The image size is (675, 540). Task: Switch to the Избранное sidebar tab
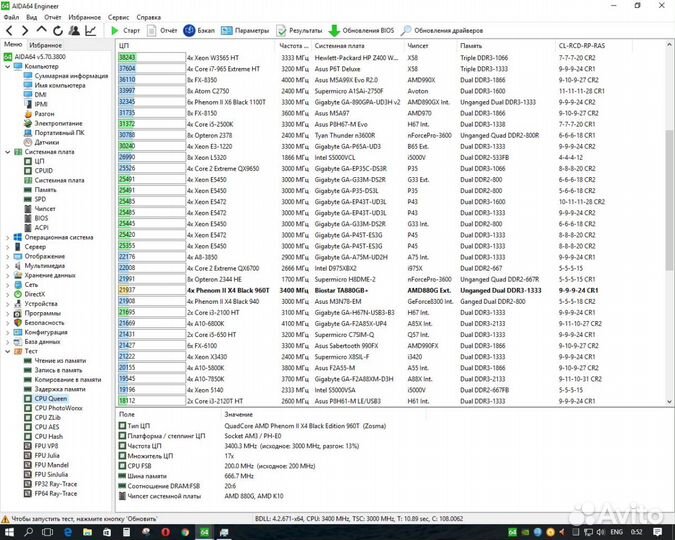point(45,45)
